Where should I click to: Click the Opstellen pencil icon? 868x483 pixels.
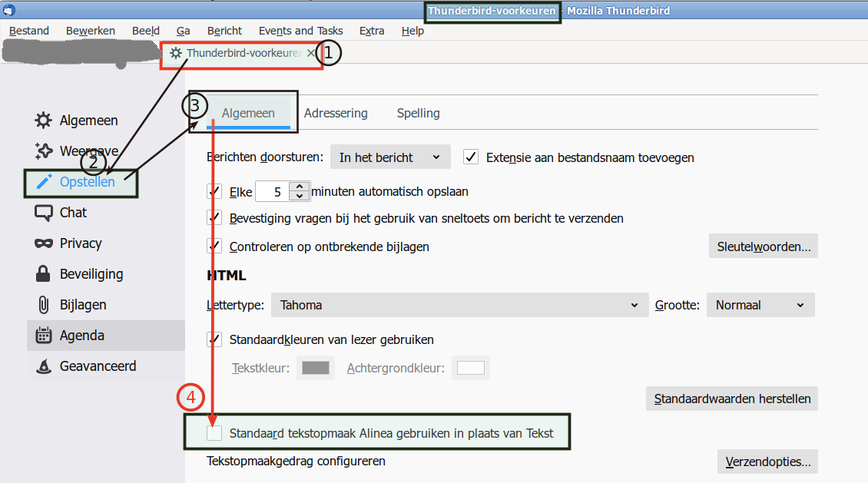tap(44, 181)
